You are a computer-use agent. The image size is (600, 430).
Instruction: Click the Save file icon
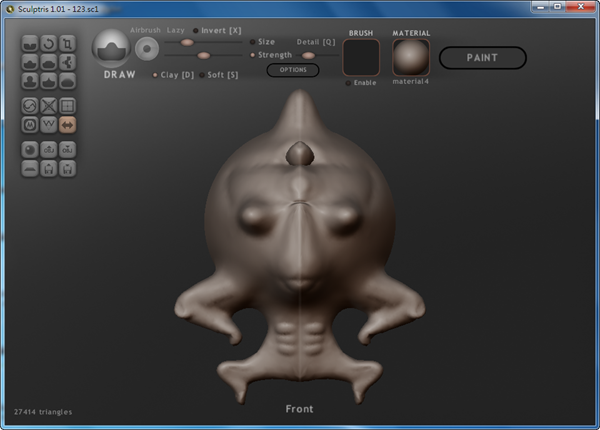67,168
